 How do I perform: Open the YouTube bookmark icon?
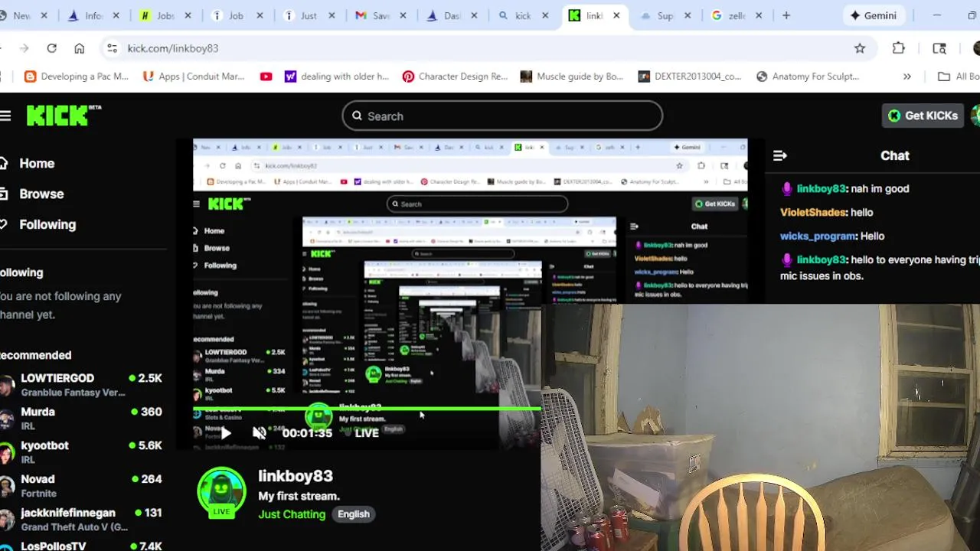266,77
